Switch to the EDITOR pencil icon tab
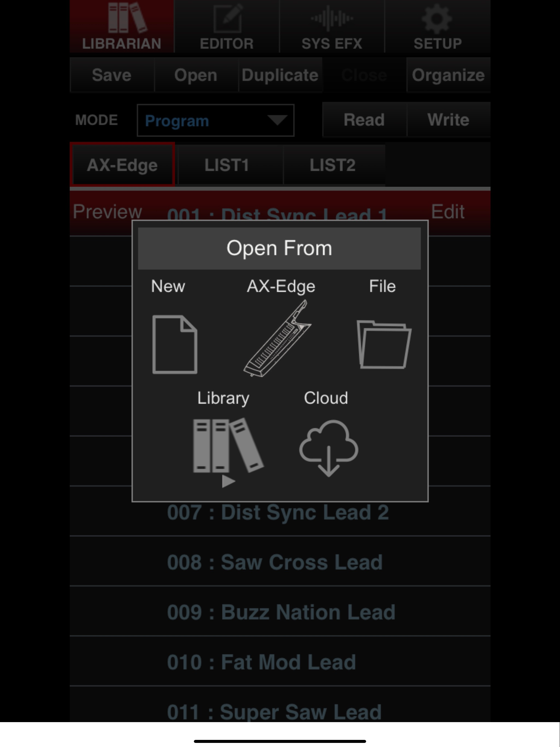Viewport: 560px width, 747px height. pyautogui.click(x=227, y=26)
